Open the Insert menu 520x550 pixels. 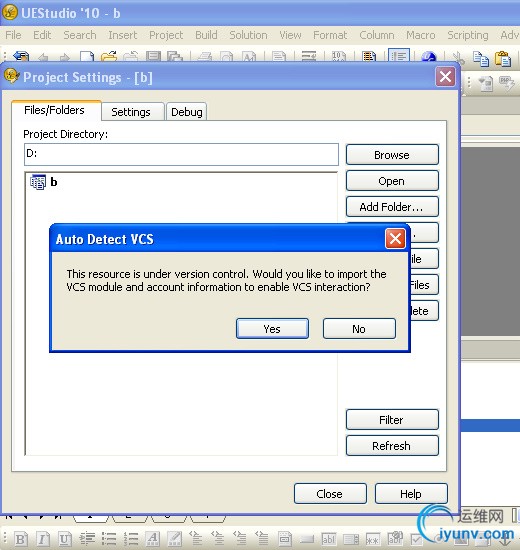point(122,35)
